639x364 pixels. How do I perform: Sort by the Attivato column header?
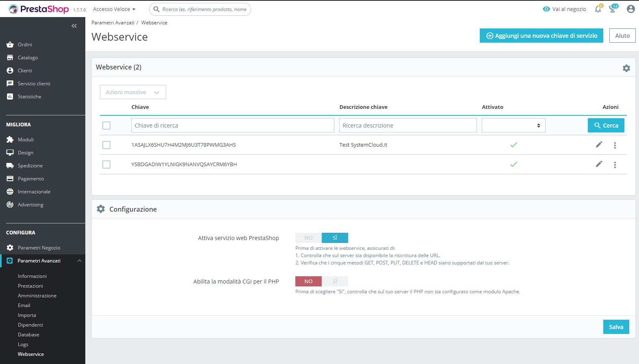point(492,107)
